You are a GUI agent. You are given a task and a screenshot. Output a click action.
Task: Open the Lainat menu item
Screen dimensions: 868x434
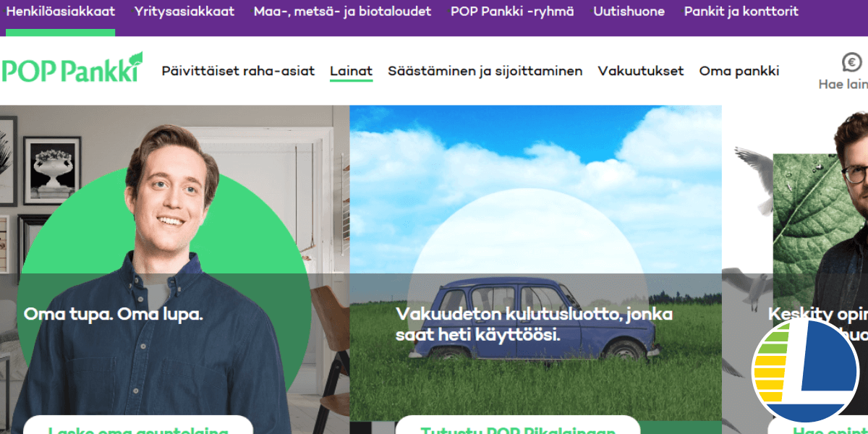click(x=352, y=71)
